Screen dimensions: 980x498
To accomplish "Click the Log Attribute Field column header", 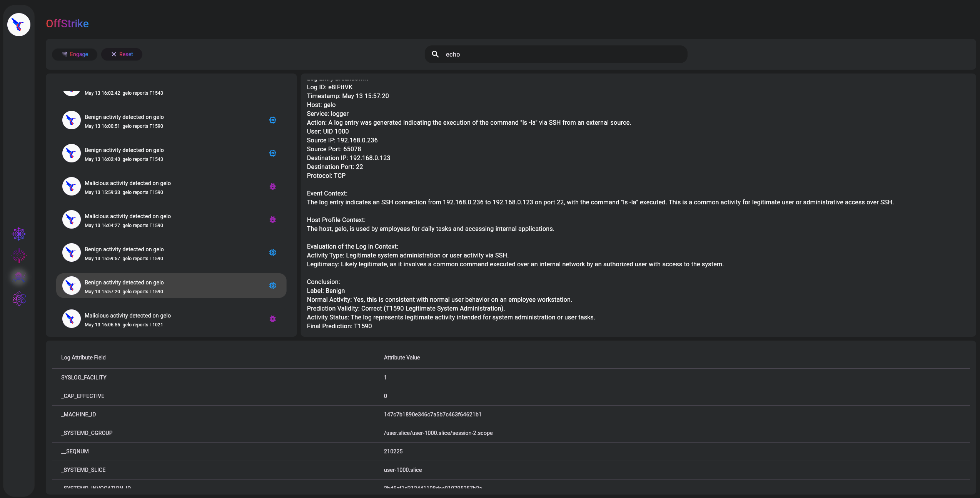I will tap(83, 358).
